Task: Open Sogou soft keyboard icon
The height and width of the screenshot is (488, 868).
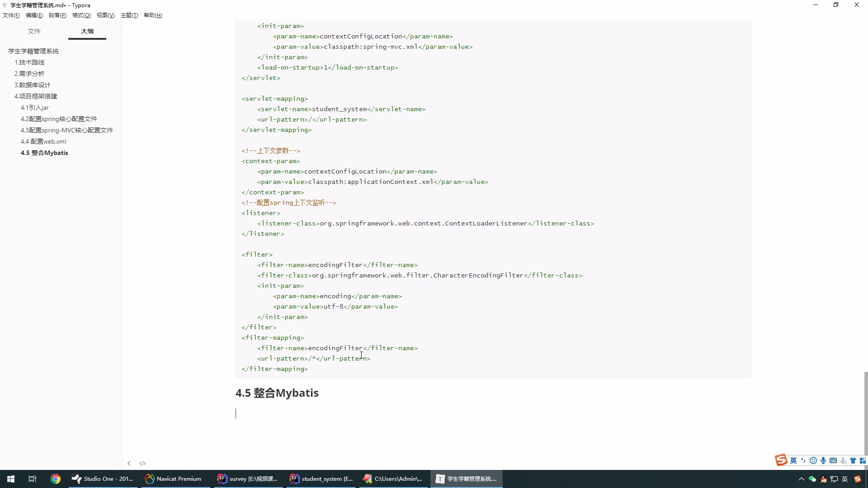Action: pyautogui.click(x=833, y=460)
